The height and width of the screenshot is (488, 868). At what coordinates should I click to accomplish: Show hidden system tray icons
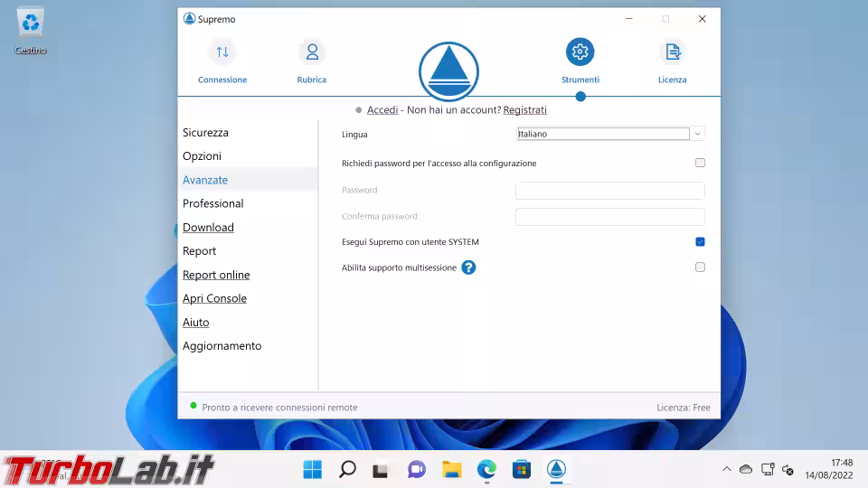pos(727,469)
